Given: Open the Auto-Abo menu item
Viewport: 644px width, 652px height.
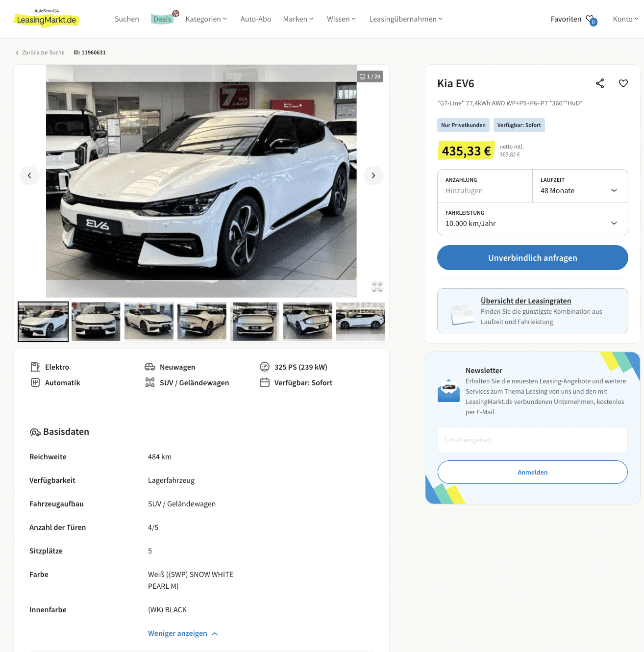Looking at the screenshot, I should (x=256, y=19).
